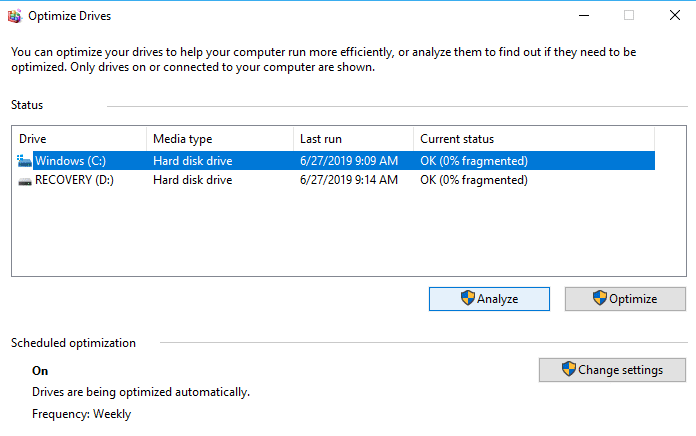Click empty space in the drive list

coord(330,235)
